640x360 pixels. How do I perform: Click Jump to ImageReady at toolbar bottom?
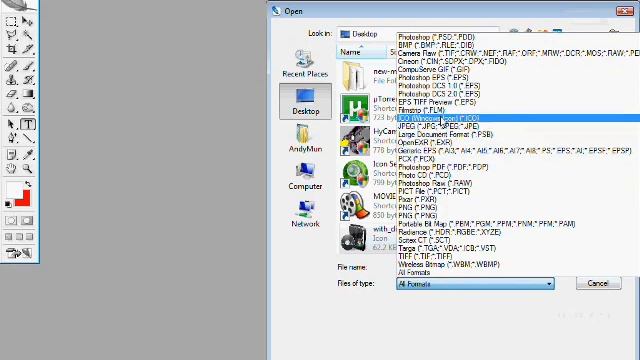coord(19,253)
